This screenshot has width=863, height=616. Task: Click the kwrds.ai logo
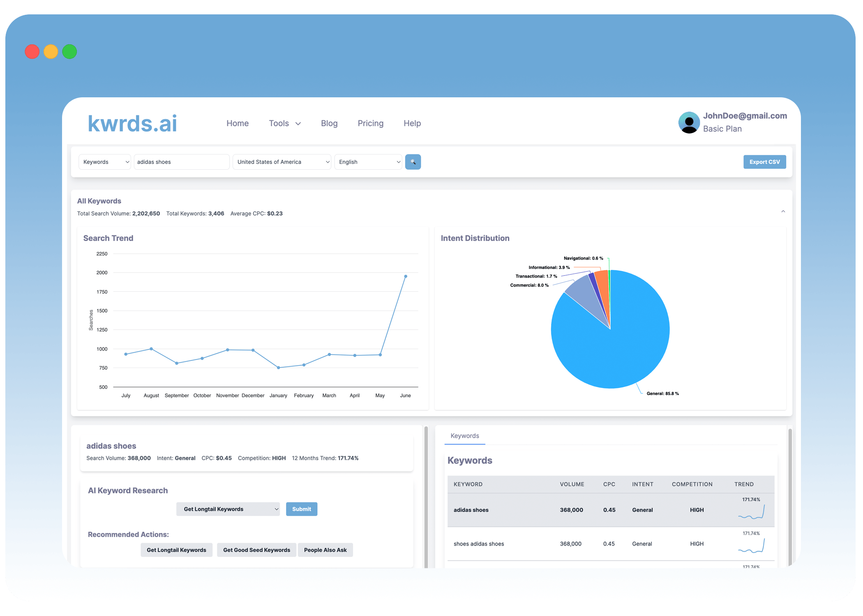[x=132, y=123]
